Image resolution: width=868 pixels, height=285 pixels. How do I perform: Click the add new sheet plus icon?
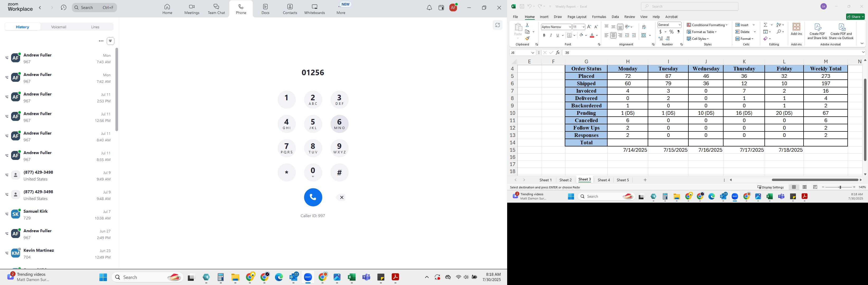coord(645,180)
